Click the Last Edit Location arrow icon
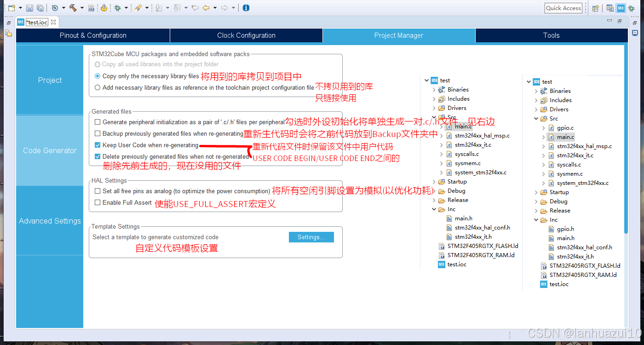Screen dimensions: 644x345 coord(195,8)
